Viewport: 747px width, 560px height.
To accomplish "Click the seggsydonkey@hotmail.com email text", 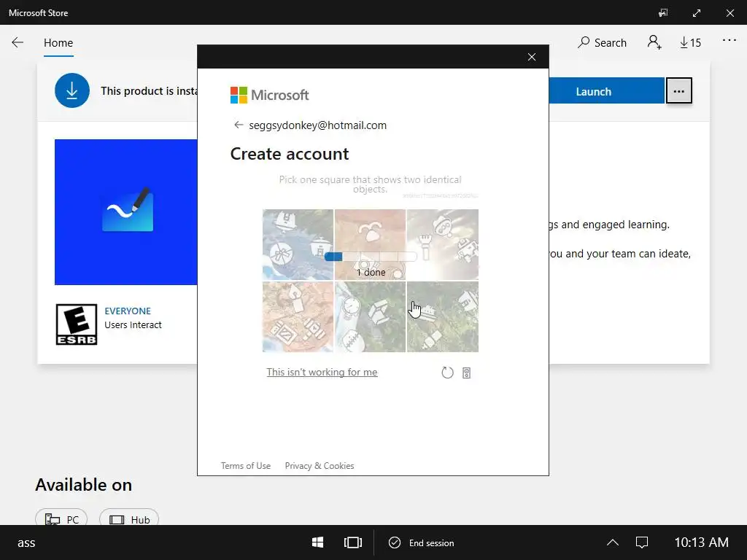I will coord(318,125).
